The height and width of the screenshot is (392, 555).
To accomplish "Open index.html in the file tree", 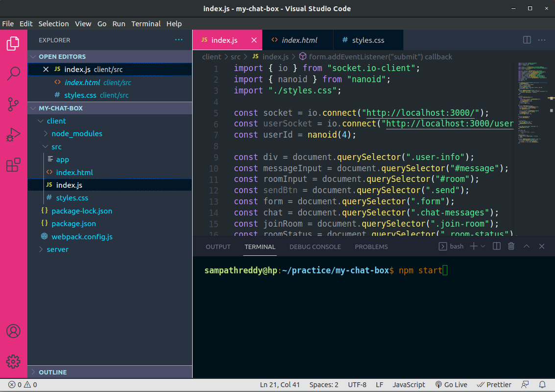I will 110,172.
